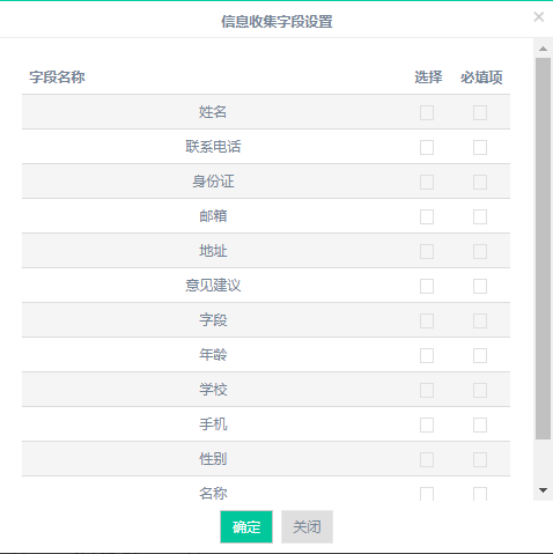Click the green 确定 button

(x=246, y=527)
